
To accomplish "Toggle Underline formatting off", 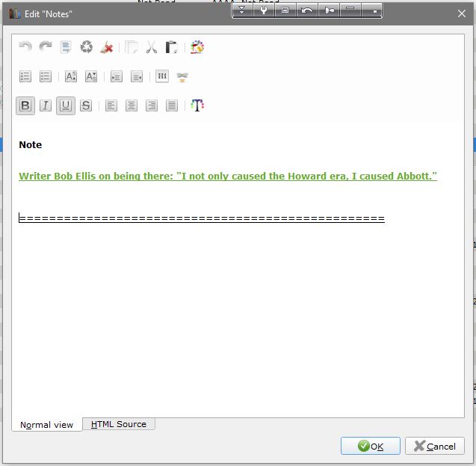I will (x=66, y=105).
